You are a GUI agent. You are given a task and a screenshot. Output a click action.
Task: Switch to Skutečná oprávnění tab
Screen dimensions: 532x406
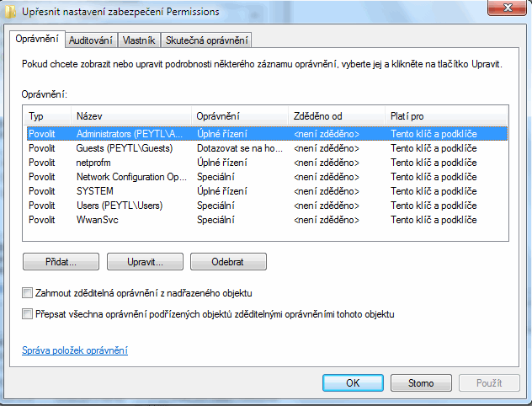(207, 40)
